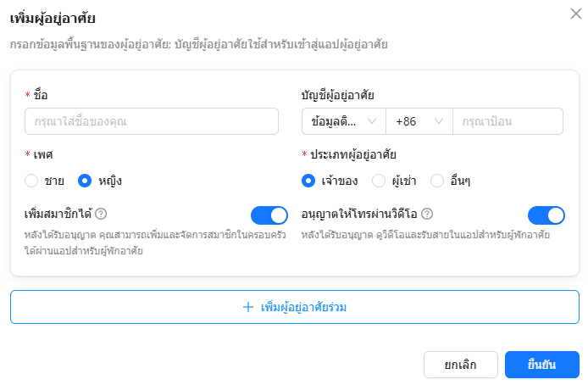This screenshot has height=385, width=588.
Task: Disable the อนุญาตให้โทรผ่านวิดีโอ switch
Action: click(546, 215)
